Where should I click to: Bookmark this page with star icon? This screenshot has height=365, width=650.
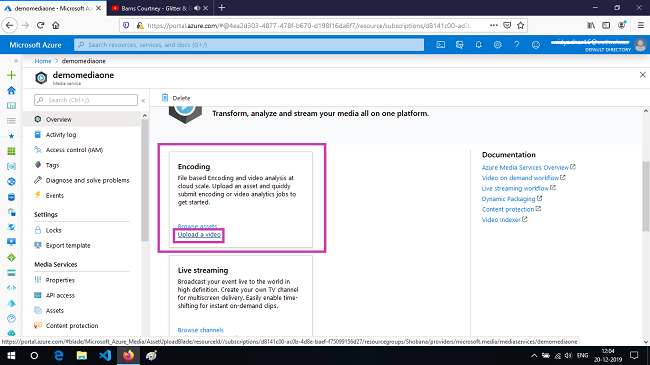(x=521, y=25)
